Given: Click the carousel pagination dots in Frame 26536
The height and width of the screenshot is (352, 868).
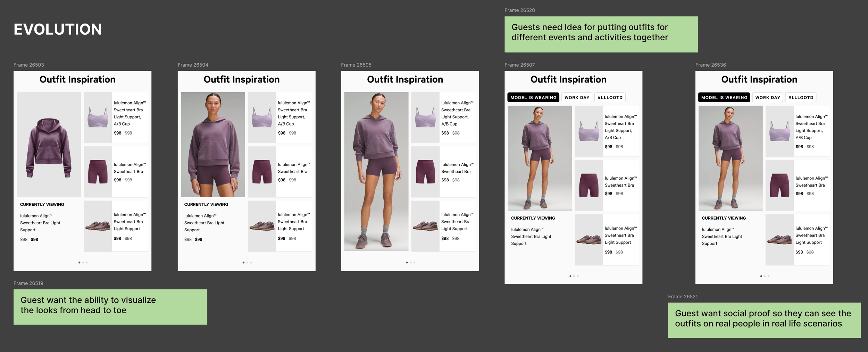Looking at the screenshot, I should pos(765,276).
